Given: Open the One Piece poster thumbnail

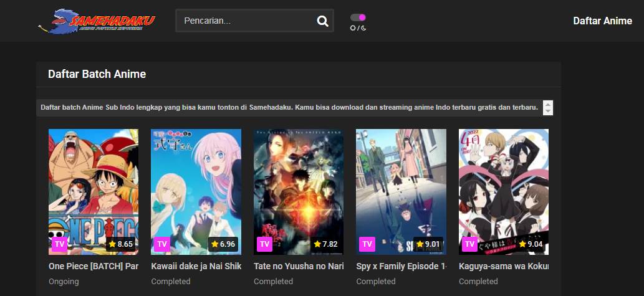Looking at the screenshot, I should 94,192.
